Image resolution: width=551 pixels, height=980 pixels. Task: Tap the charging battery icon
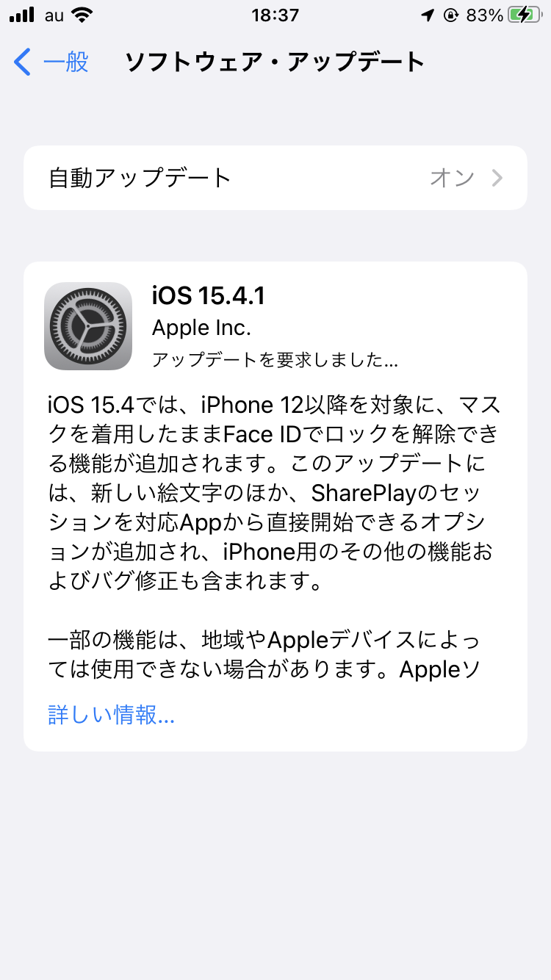pyautogui.click(x=525, y=15)
